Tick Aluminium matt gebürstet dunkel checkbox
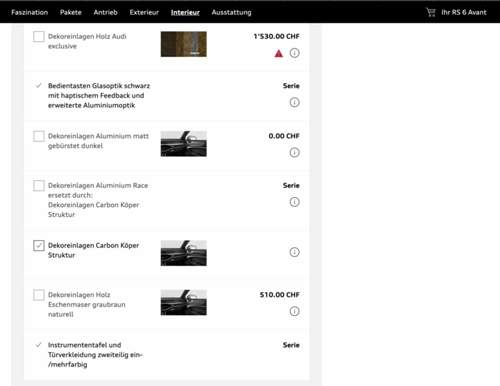This screenshot has height=386, width=500. pos(39,136)
